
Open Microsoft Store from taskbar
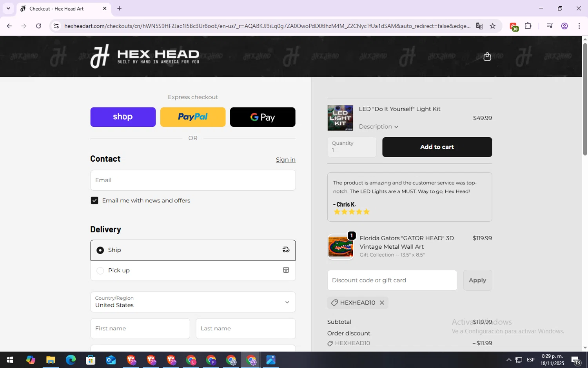(x=91, y=360)
